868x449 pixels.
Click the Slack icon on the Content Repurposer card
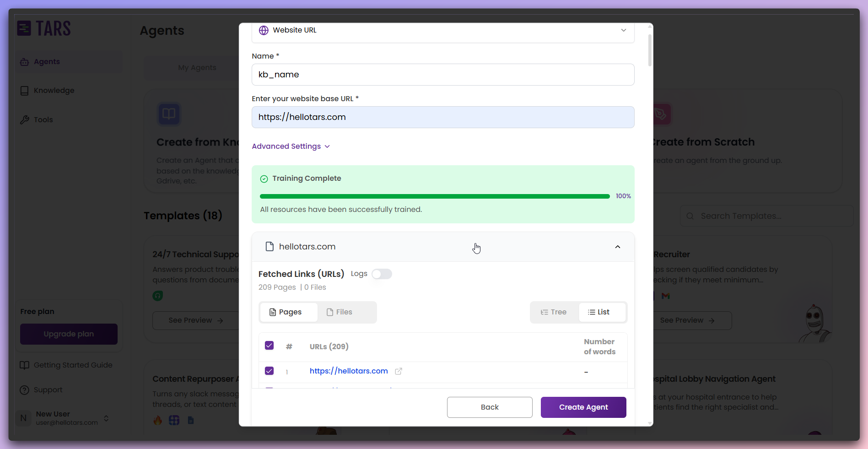click(x=174, y=420)
